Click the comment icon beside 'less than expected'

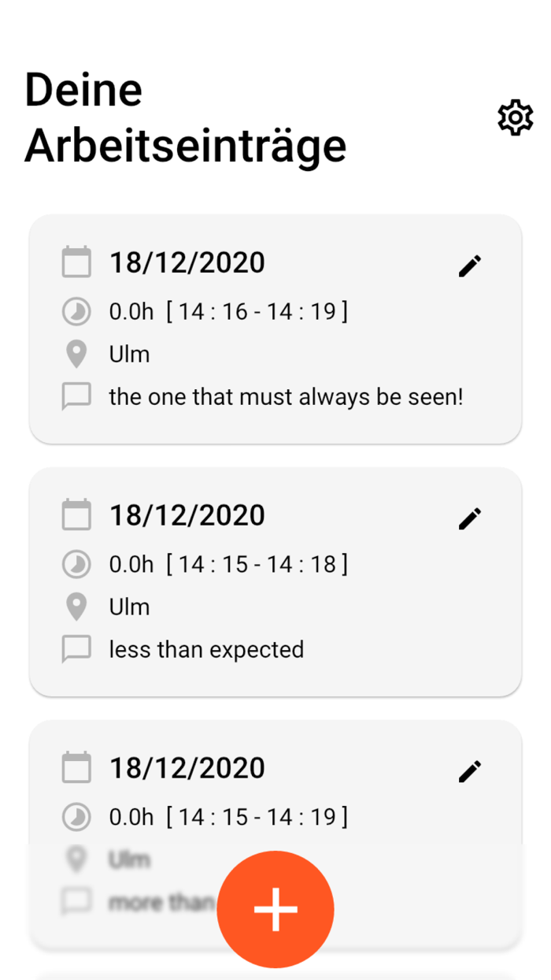click(76, 650)
